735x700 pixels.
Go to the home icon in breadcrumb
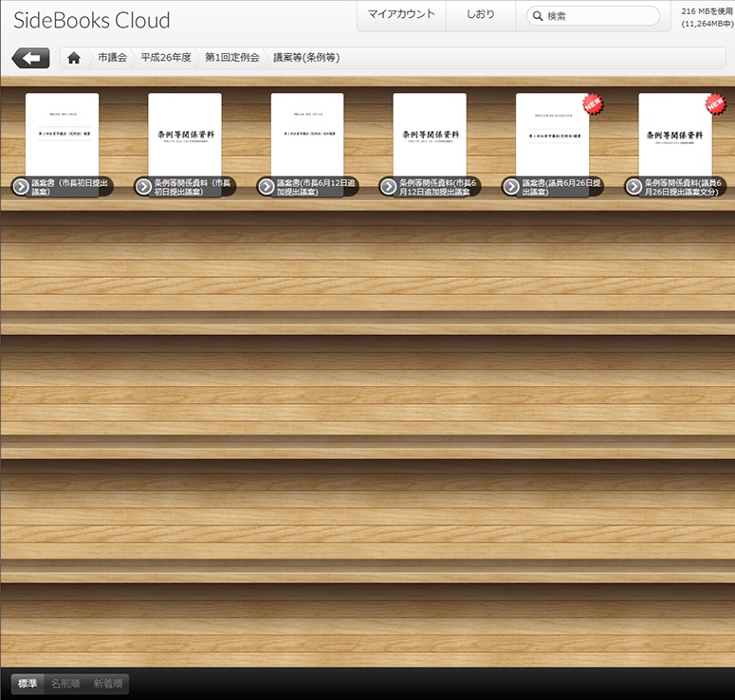tap(74, 58)
